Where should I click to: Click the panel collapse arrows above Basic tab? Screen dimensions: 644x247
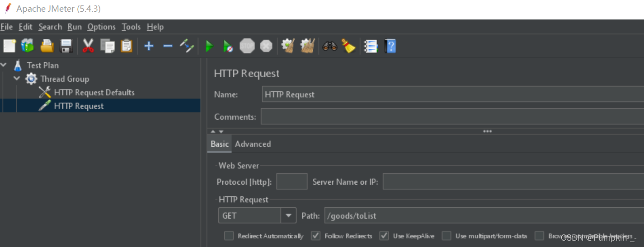point(217,131)
